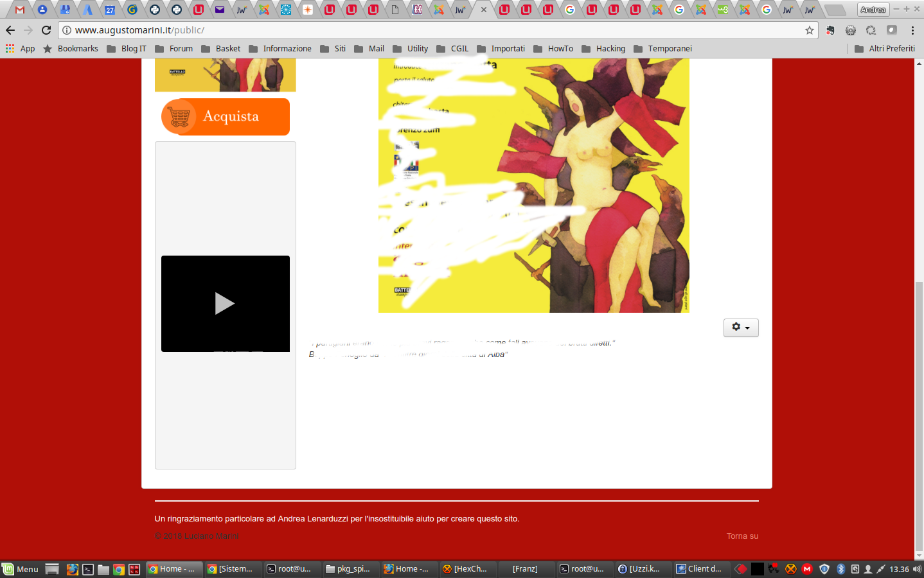
Task: Switch to the pkg_spi... taskbar window
Action: (349, 569)
